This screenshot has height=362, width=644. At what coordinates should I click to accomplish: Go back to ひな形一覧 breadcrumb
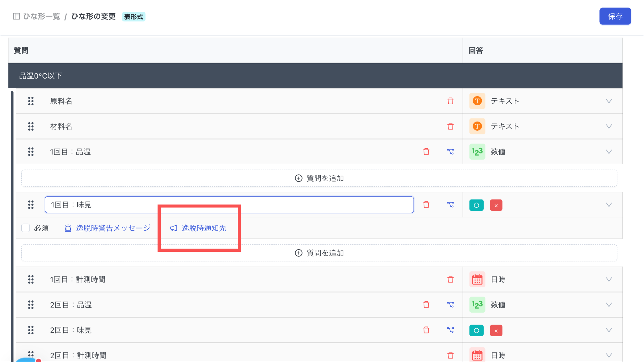point(41,16)
